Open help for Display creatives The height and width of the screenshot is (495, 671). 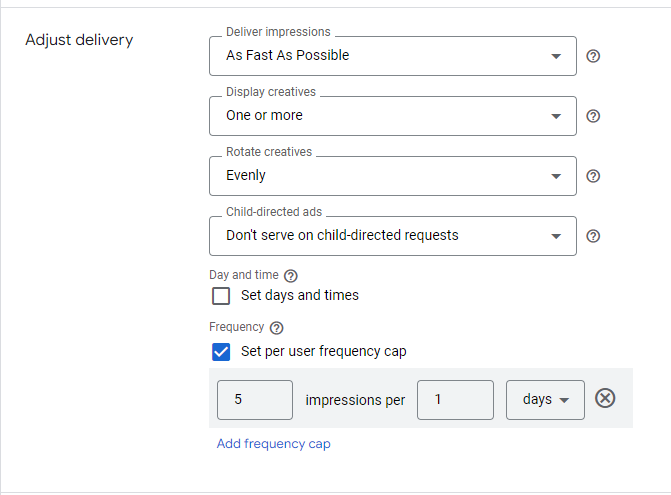coord(593,116)
